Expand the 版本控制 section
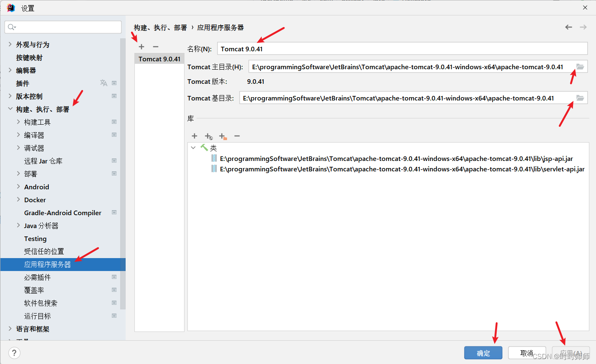Viewport: 596px width, 364px height. click(x=10, y=96)
